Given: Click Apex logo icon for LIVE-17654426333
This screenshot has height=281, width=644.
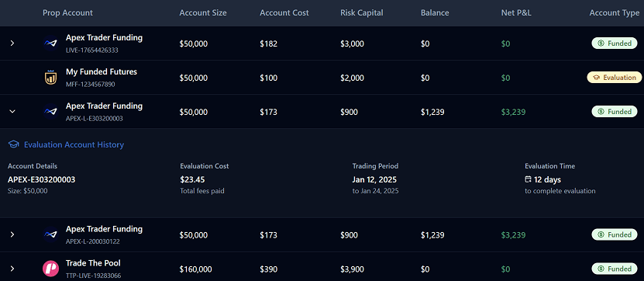Looking at the screenshot, I should point(50,43).
